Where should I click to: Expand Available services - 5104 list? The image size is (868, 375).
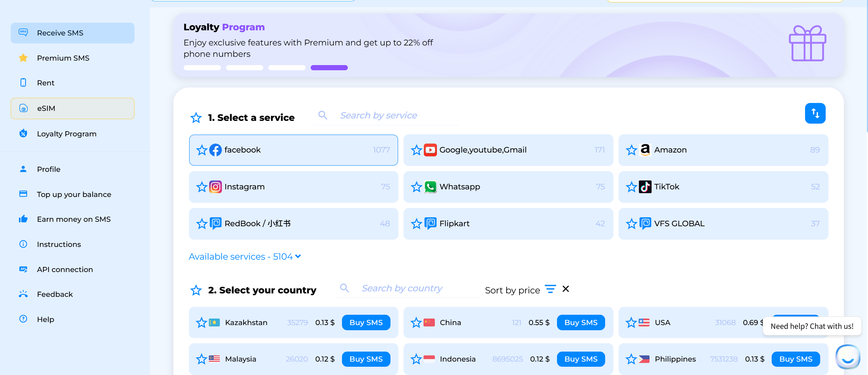pos(245,257)
